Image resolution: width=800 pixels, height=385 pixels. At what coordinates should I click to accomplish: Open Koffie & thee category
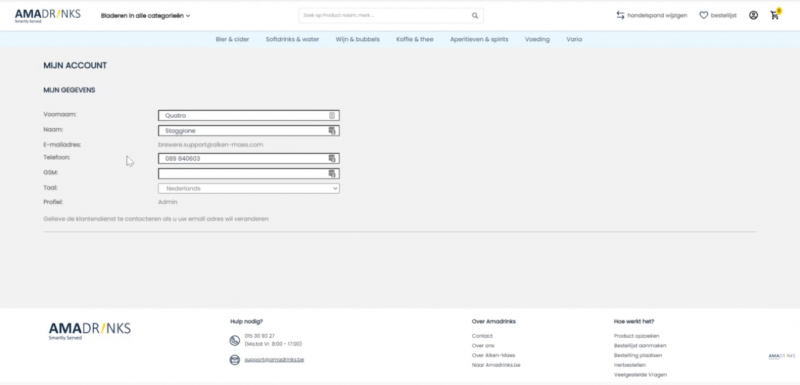pyautogui.click(x=415, y=39)
